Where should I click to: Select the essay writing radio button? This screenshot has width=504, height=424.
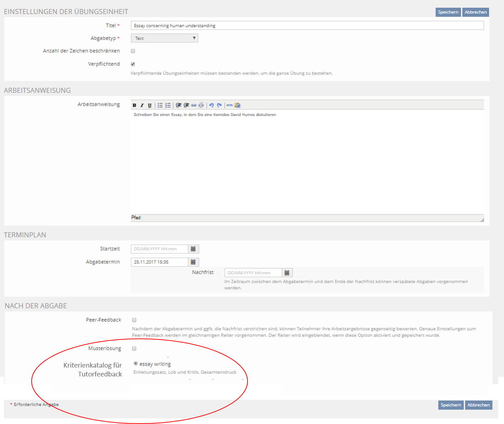pos(136,364)
